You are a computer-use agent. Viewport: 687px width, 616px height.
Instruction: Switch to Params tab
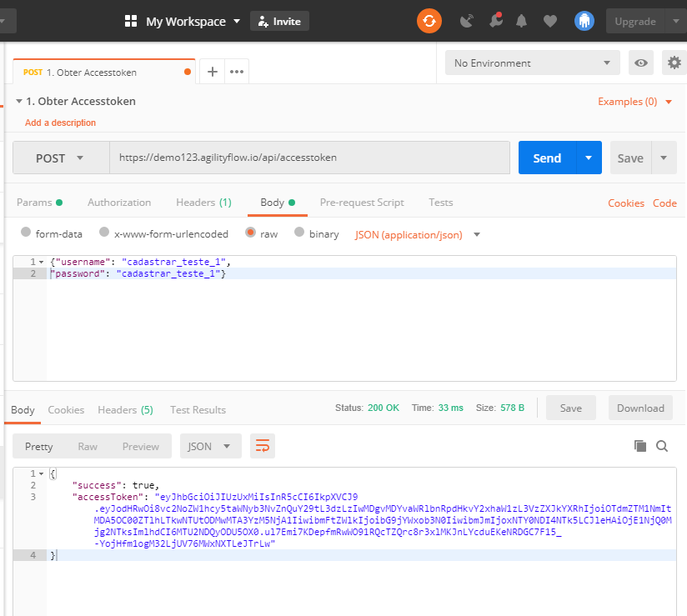tap(39, 203)
